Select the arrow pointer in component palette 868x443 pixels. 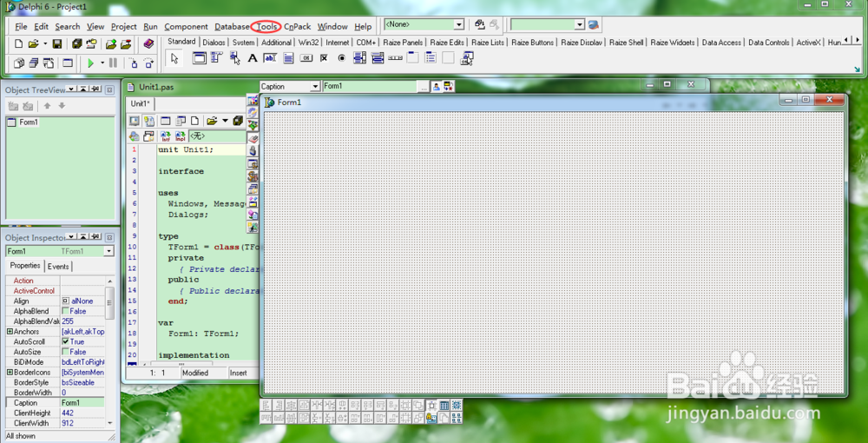click(175, 59)
